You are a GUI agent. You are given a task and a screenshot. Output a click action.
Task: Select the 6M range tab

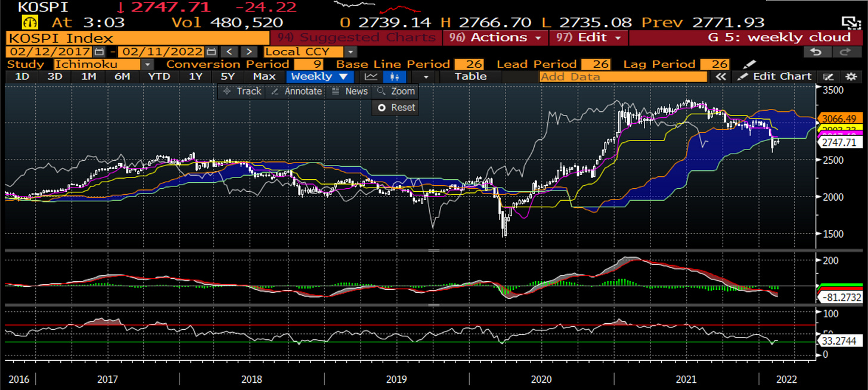[122, 76]
